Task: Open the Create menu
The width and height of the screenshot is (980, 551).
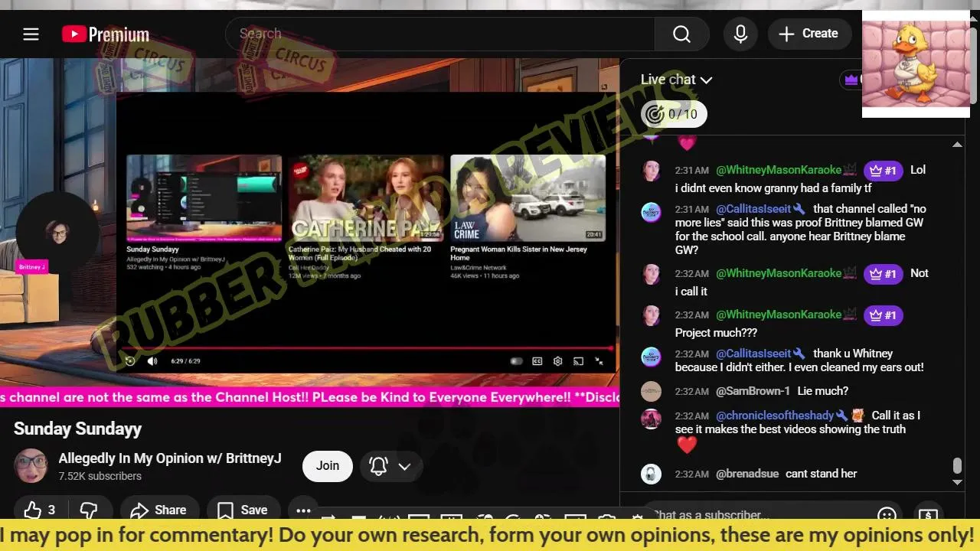Action: tap(808, 34)
